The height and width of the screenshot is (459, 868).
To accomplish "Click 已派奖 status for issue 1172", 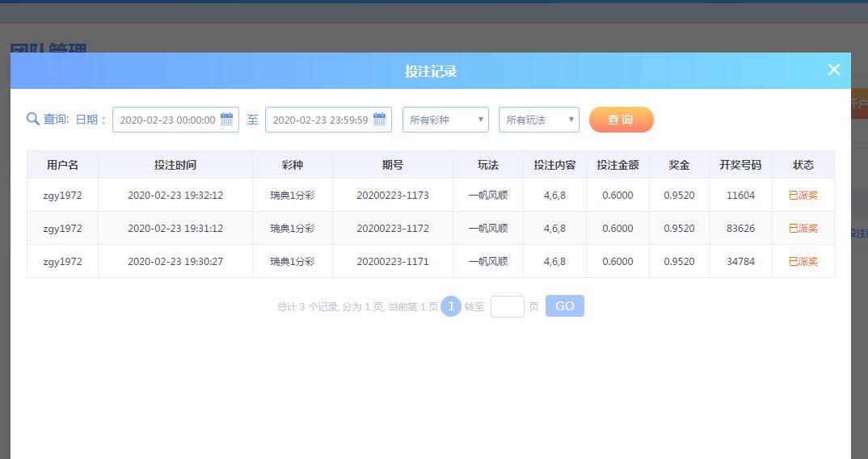I will coord(803,228).
